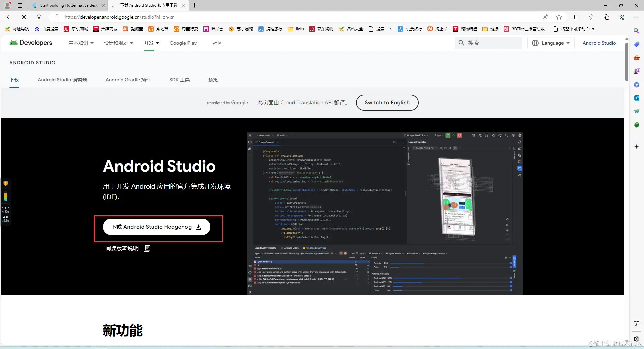Select the Android Gradle 插件 tab

(x=128, y=80)
